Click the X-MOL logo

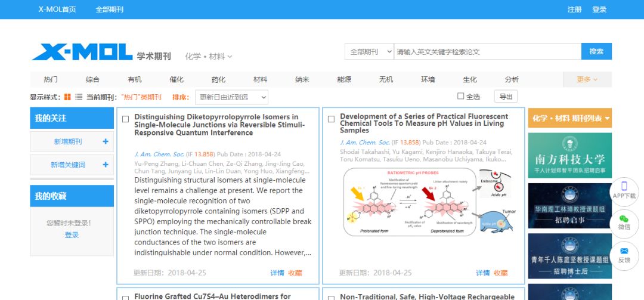coord(82,52)
